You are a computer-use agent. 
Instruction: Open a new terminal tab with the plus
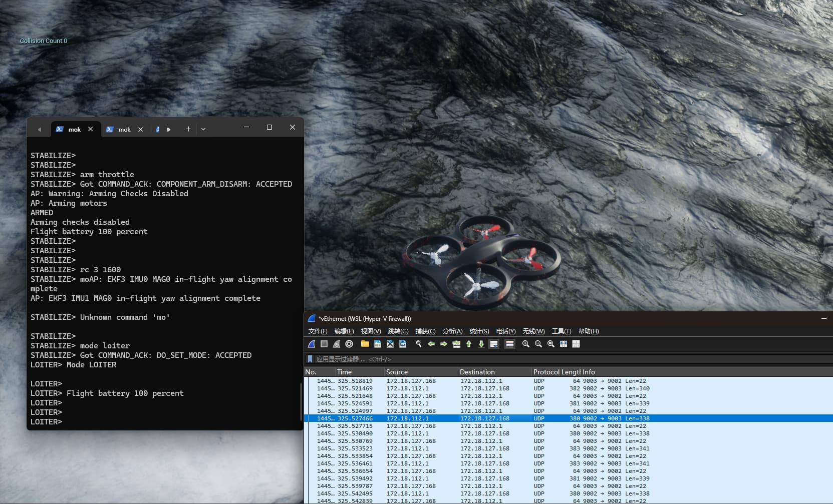pos(188,129)
